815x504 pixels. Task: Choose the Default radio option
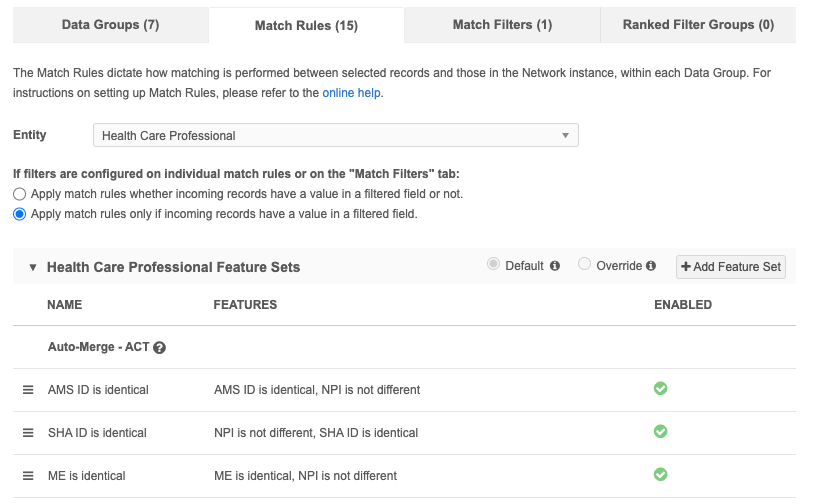[493, 265]
